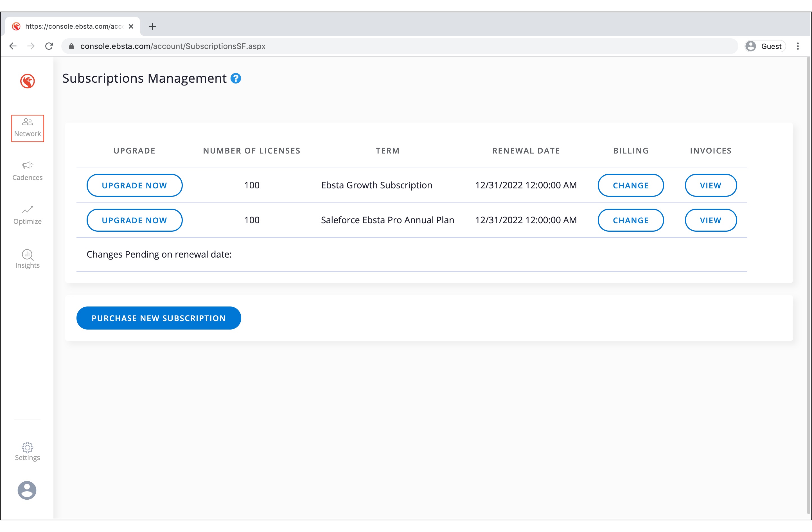Select the console.ebsta.com browser tab
The image size is (812, 532).
click(x=73, y=26)
